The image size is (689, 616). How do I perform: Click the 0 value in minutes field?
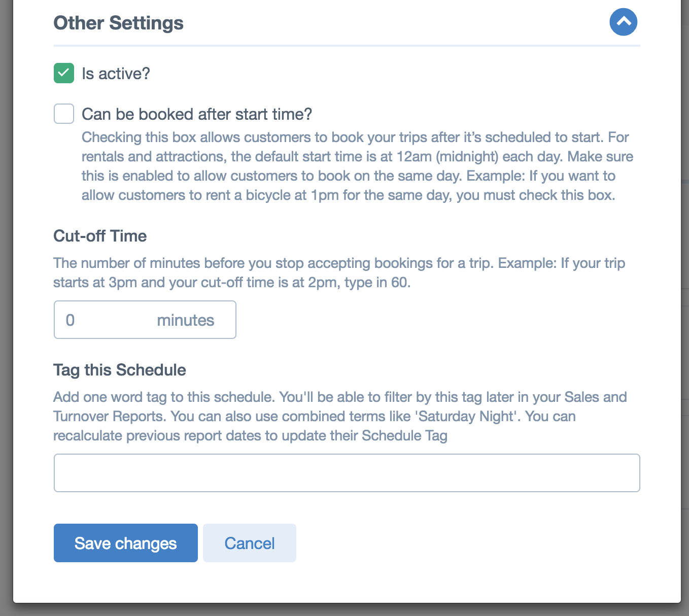point(70,320)
